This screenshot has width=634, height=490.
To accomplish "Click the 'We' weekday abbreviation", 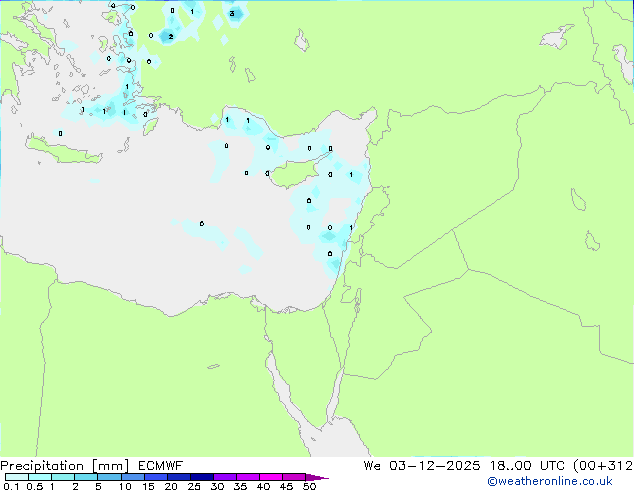I will point(372,466).
